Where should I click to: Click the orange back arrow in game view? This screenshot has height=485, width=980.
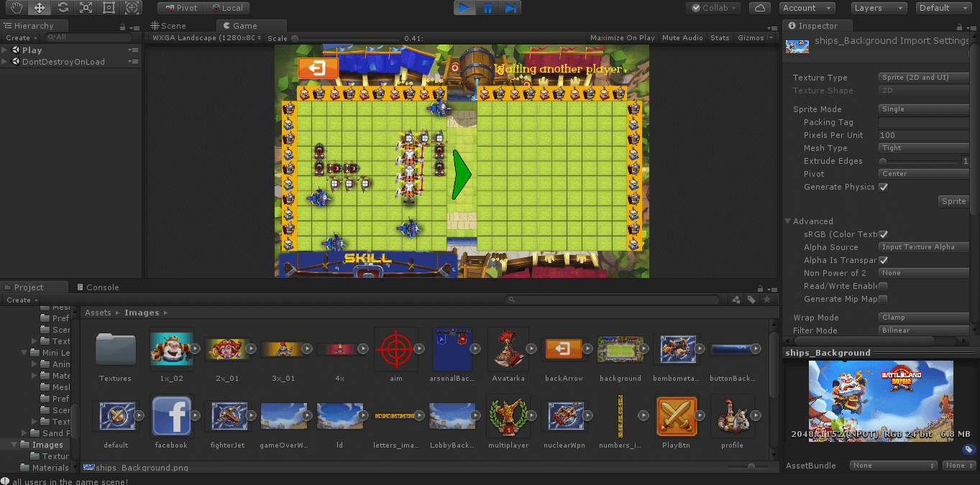[317, 68]
